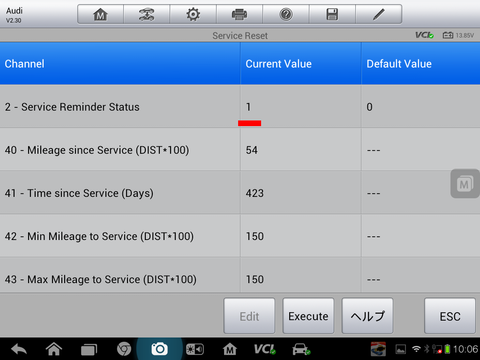Tap current value 150 for Min Mileage
480x360 pixels.
pos(301,236)
